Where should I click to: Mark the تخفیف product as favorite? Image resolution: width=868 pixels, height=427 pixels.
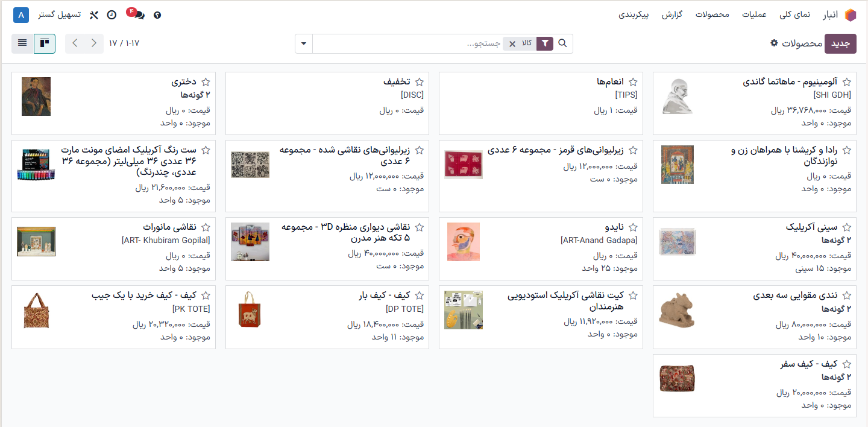pos(419,81)
